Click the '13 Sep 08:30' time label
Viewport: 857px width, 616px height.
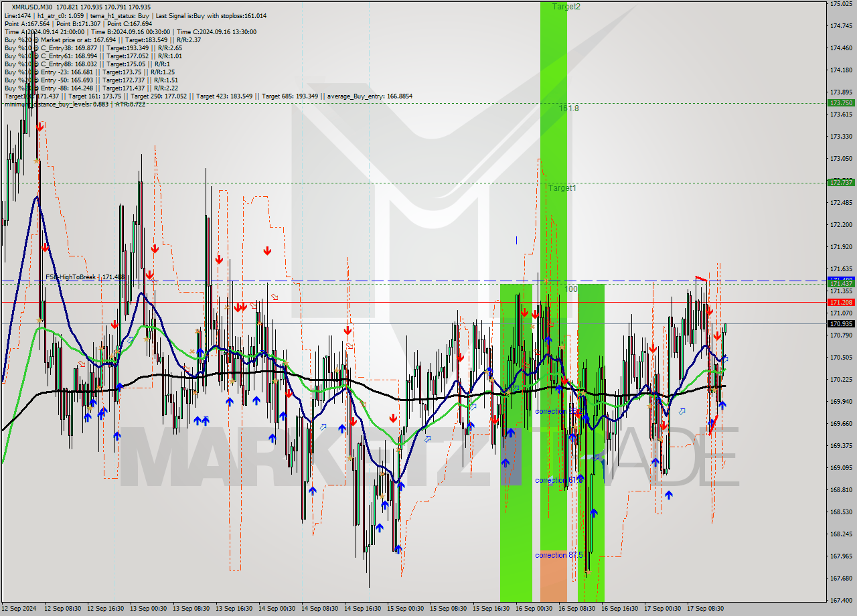pyautogui.click(x=191, y=609)
